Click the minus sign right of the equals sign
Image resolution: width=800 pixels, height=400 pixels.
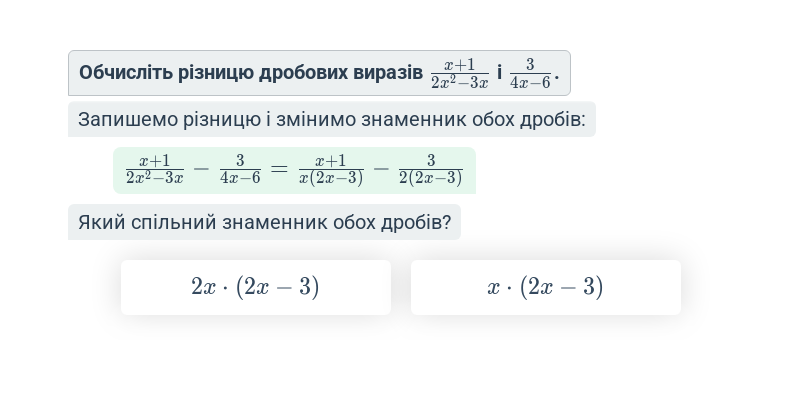pos(381,169)
